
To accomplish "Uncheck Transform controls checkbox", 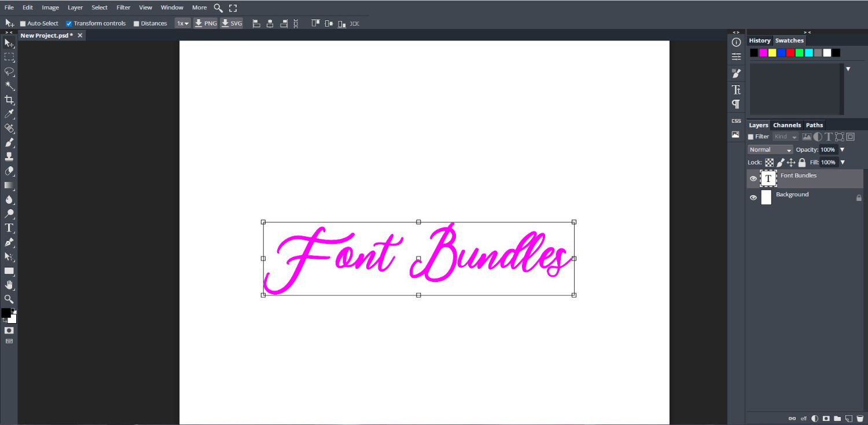I will click(69, 24).
